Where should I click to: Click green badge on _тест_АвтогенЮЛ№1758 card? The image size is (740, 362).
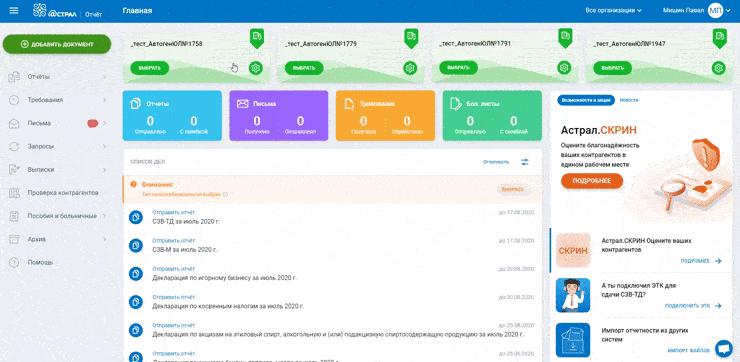257,38
